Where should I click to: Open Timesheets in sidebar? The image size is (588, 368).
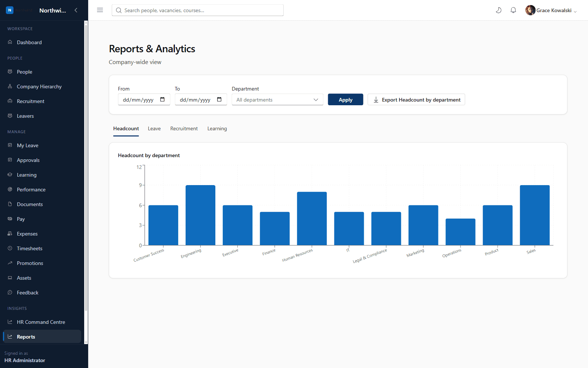pos(42,248)
